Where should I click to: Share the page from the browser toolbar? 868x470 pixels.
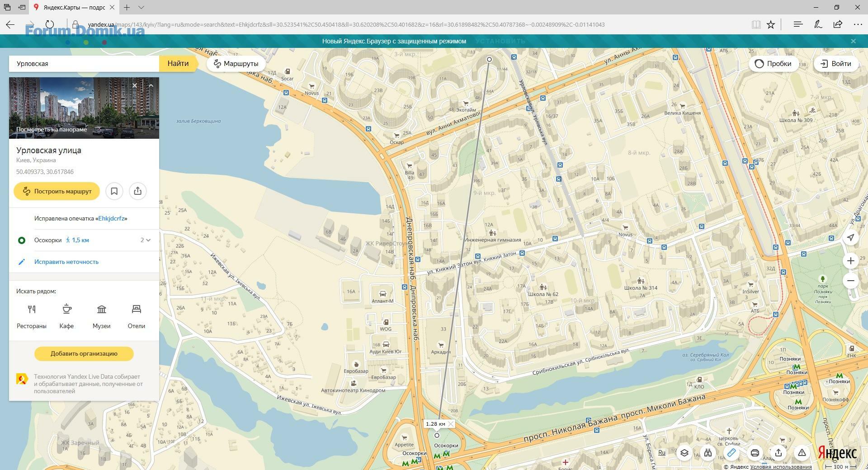coord(838,24)
